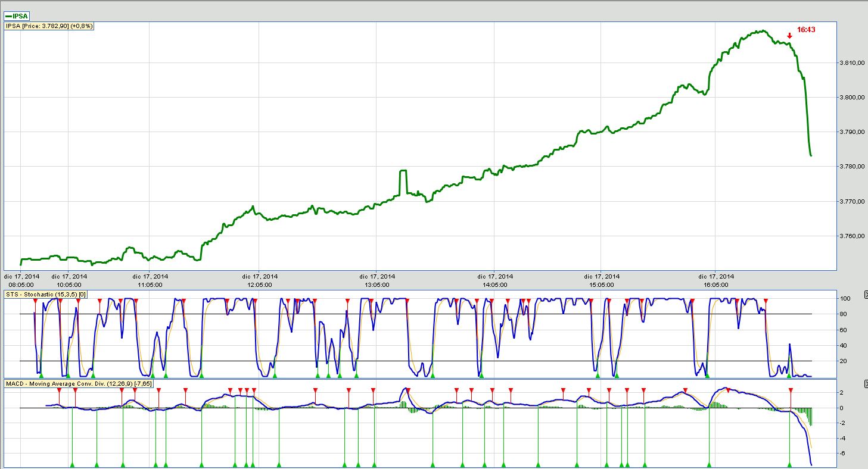Click the 100 level on Stochastic axis
Viewport: 868px width, 469px height.
point(845,298)
